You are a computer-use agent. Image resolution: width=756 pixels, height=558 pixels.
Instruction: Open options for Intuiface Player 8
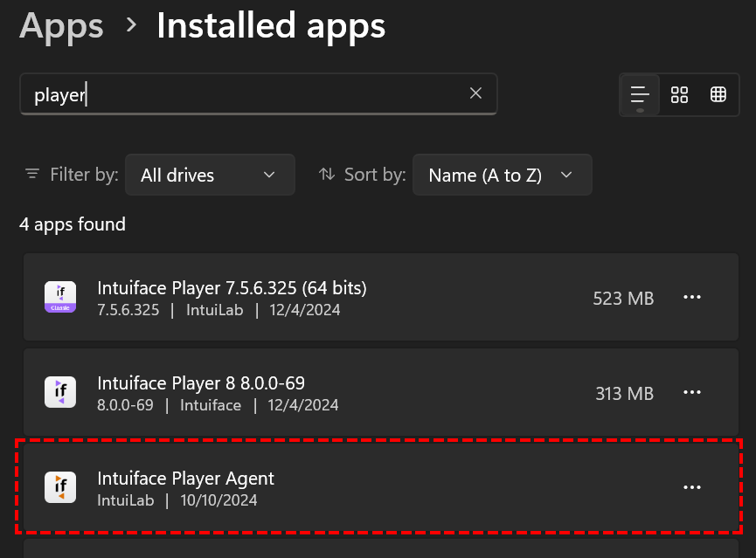coord(692,392)
